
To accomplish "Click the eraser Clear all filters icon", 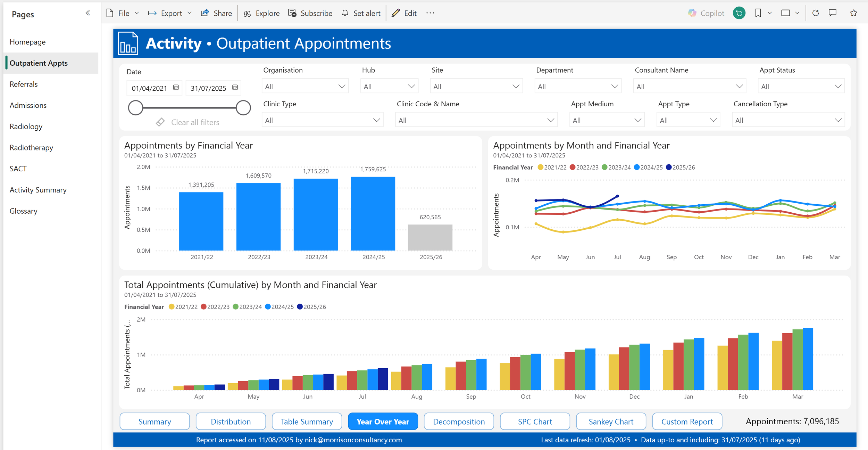I will click(160, 122).
